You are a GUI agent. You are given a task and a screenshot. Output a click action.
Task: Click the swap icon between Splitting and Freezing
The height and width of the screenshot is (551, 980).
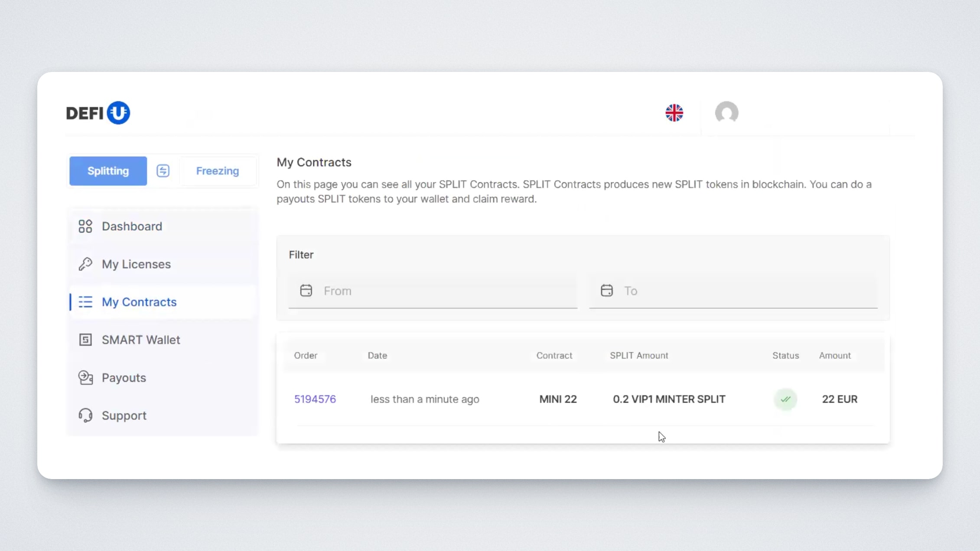click(163, 171)
